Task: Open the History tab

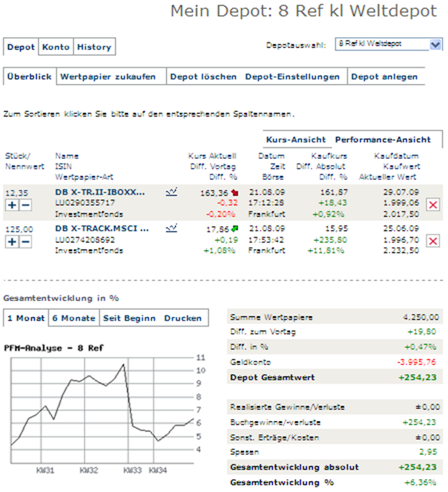Action: coord(94,47)
